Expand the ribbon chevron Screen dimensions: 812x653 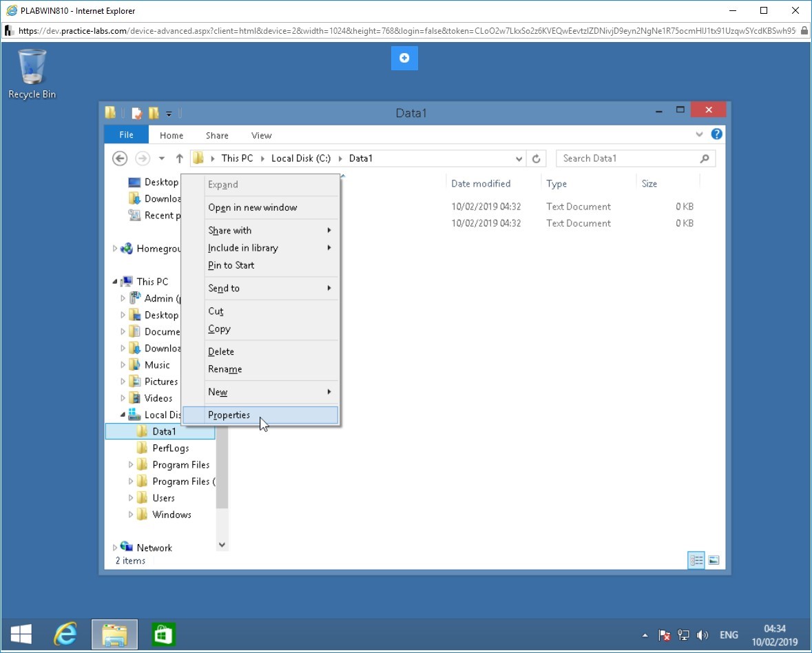(699, 134)
